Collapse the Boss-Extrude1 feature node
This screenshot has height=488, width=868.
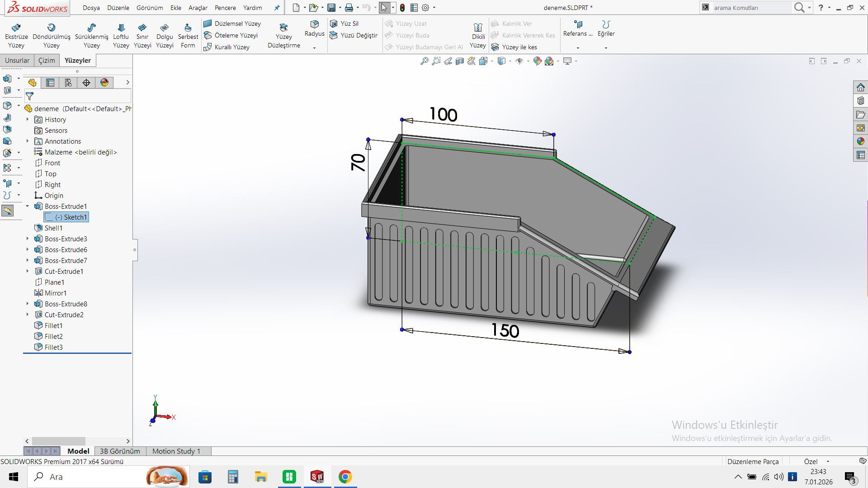tap(27, 206)
